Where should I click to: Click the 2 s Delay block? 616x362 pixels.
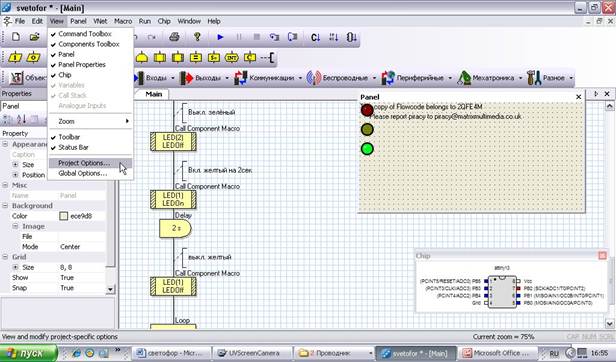pyautogui.click(x=175, y=228)
